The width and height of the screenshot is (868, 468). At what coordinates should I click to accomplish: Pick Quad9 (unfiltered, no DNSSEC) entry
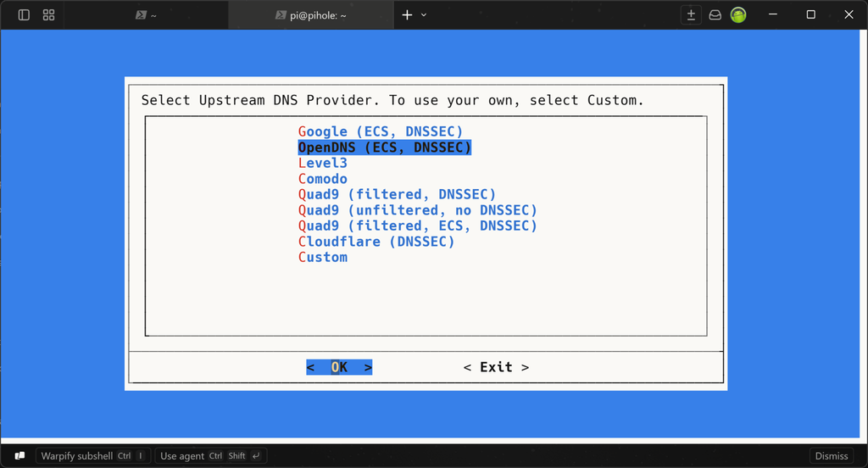click(417, 210)
